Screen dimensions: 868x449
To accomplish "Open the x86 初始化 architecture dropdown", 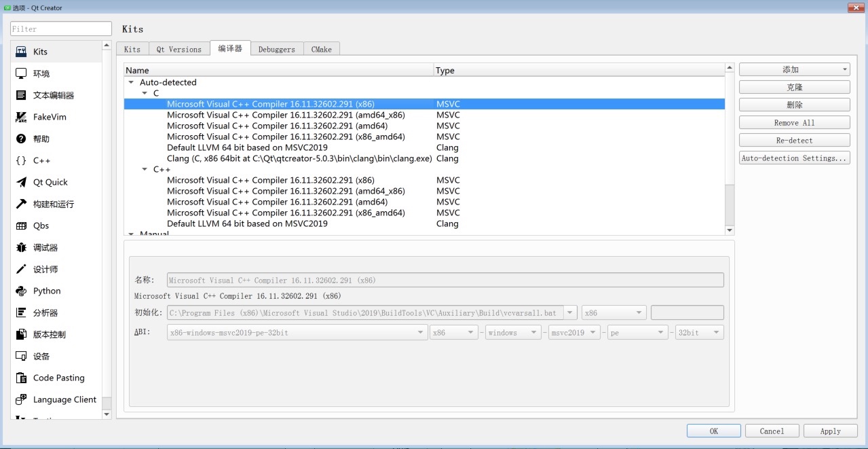I will (613, 313).
